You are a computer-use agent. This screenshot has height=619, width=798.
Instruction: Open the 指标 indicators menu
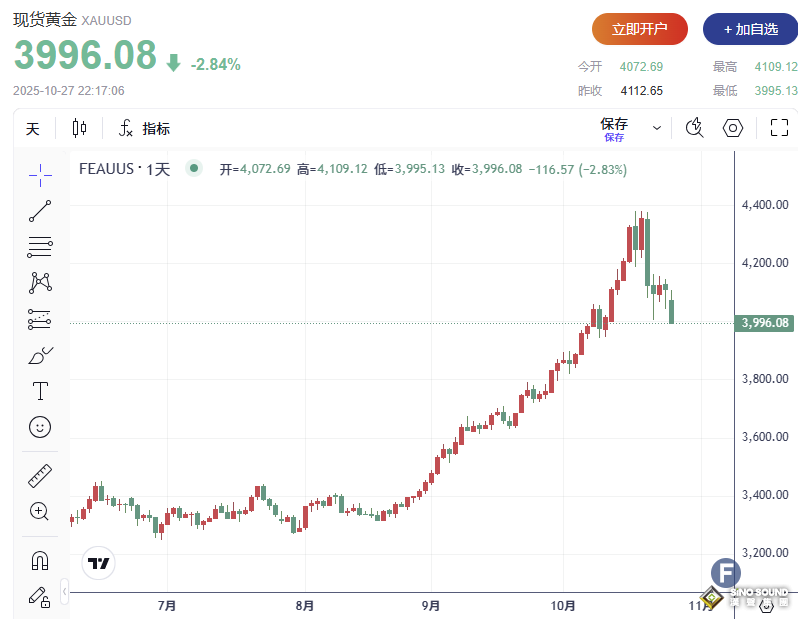145,128
